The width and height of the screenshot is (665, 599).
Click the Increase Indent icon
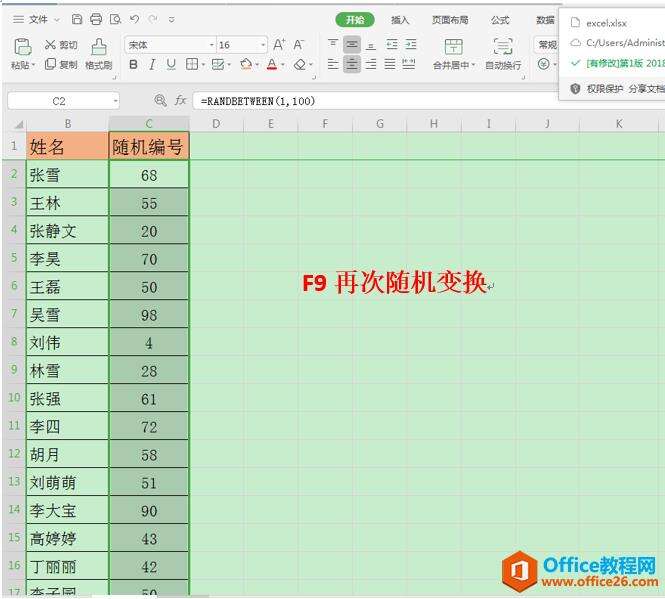pyautogui.click(x=411, y=44)
